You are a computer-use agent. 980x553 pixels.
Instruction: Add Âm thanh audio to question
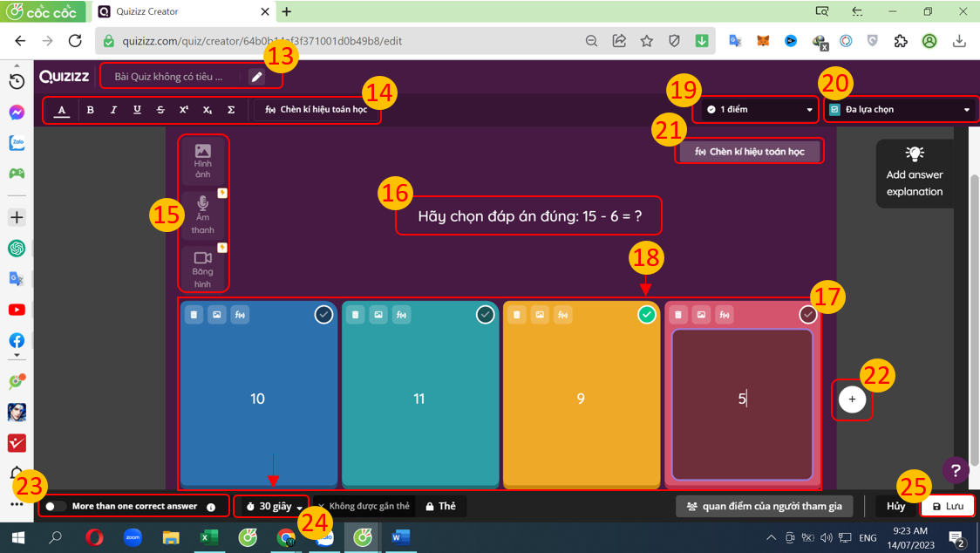[202, 215]
